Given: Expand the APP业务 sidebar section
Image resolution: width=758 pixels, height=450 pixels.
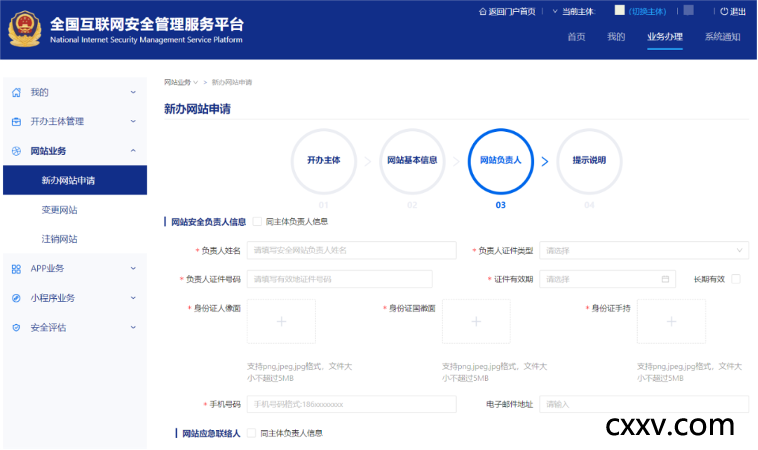Looking at the screenshot, I should pos(133,269).
